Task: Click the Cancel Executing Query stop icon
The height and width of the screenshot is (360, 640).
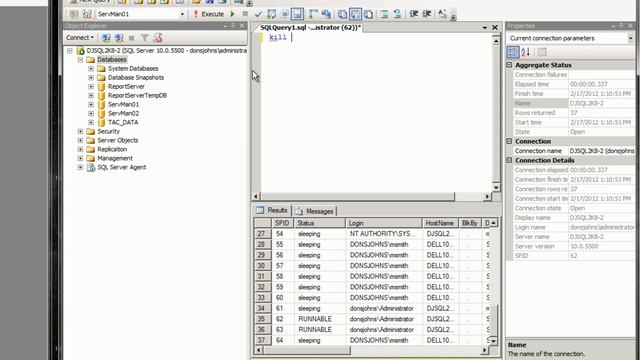Action: (245, 14)
